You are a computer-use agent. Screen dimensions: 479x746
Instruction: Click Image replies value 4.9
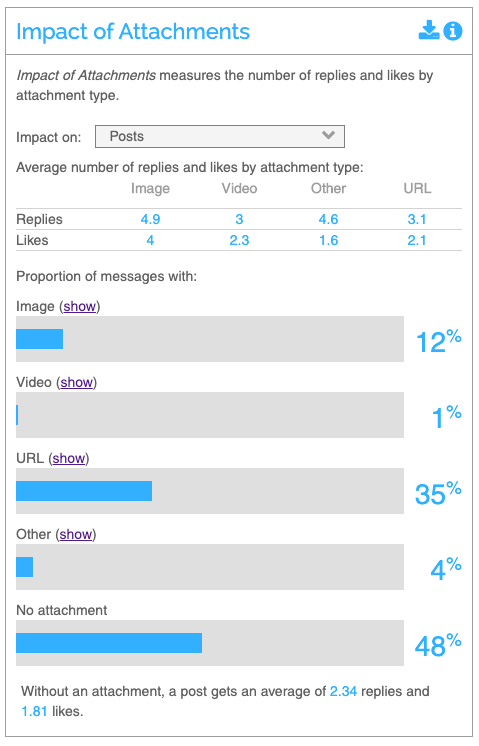pos(150,219)
